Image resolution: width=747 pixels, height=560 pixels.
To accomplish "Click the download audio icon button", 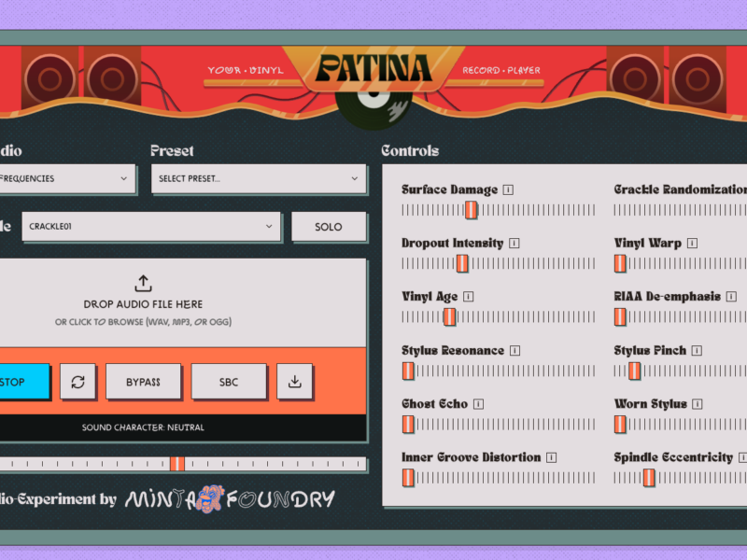I will coord(295,382).
